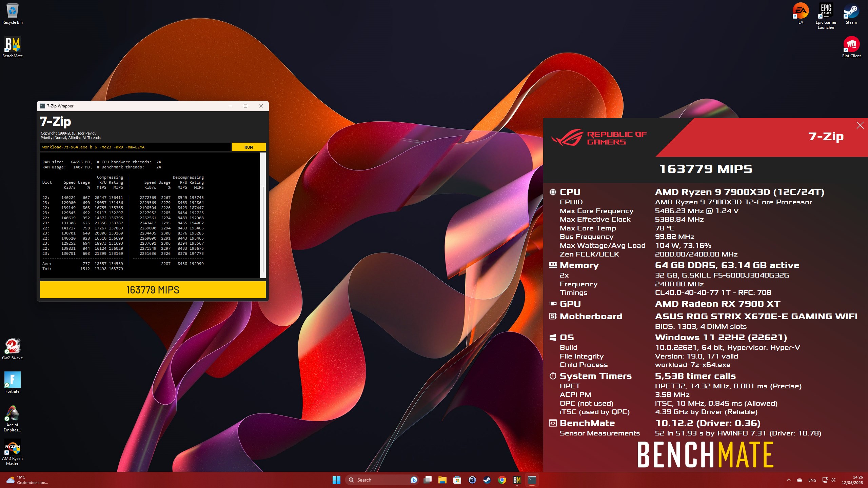Screen dimensions: 868x488
Task: Open the Recycle Bin desktop icon
Action: coord(13,14)
